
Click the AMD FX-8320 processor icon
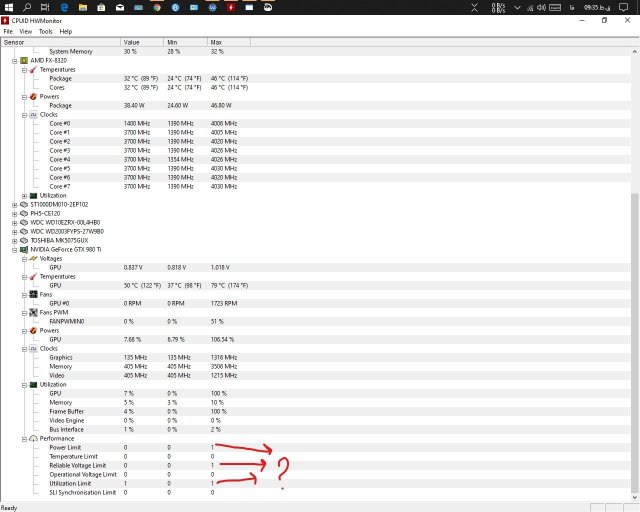[x=23, y=60]
